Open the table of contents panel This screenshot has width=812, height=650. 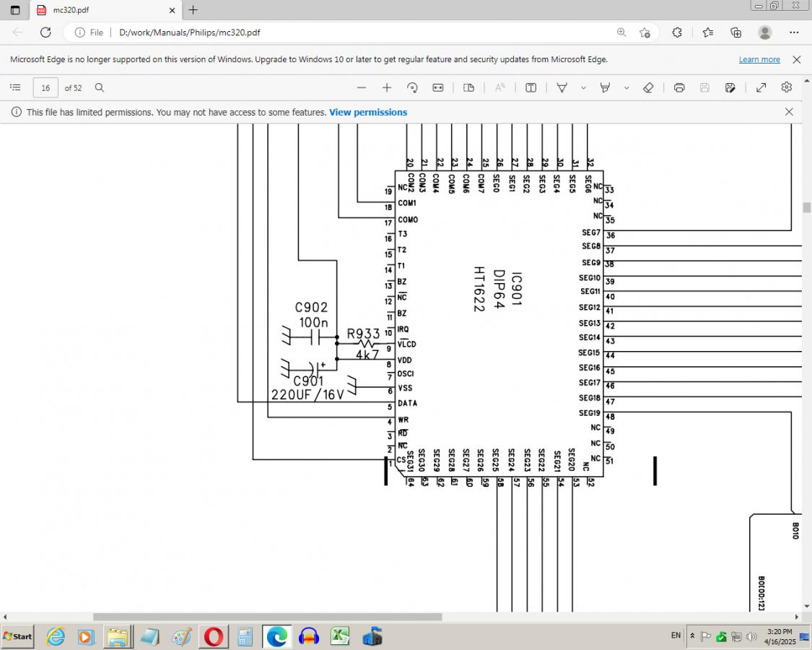point(15,87)
